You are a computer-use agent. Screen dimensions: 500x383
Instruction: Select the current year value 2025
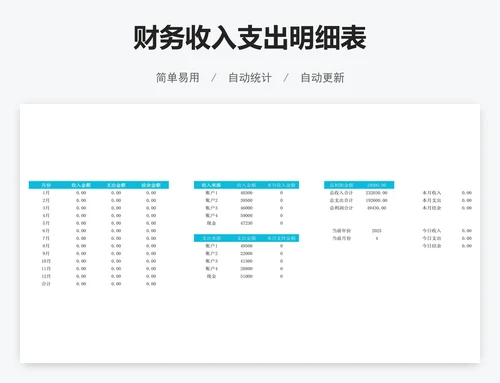pyautogui.click(x=377, y=231)
